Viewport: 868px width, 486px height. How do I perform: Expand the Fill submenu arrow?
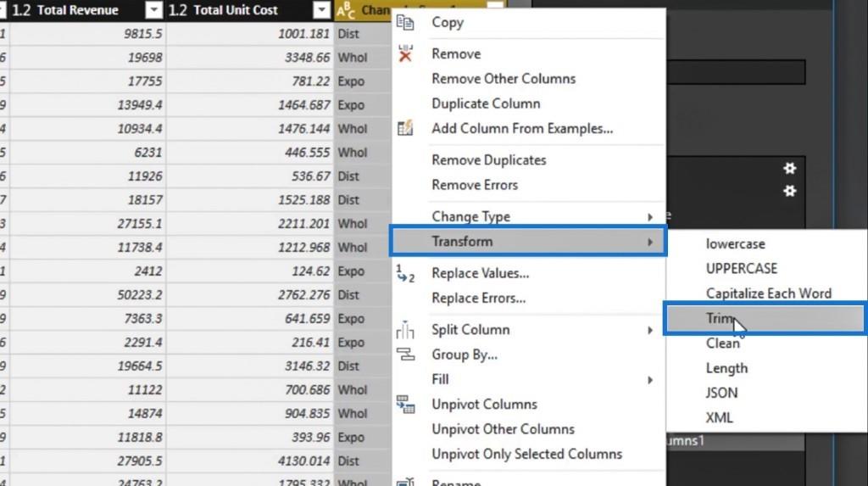650,380
